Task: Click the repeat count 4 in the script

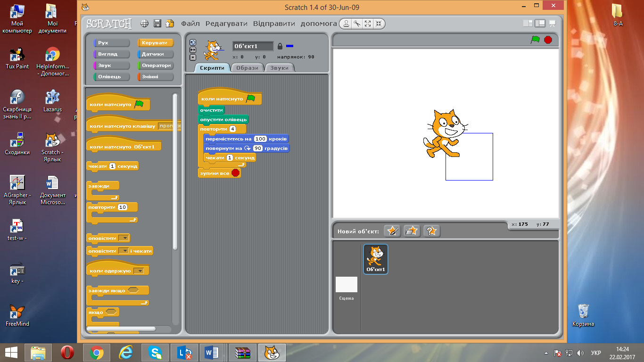Action: click(x=232, y=129)
